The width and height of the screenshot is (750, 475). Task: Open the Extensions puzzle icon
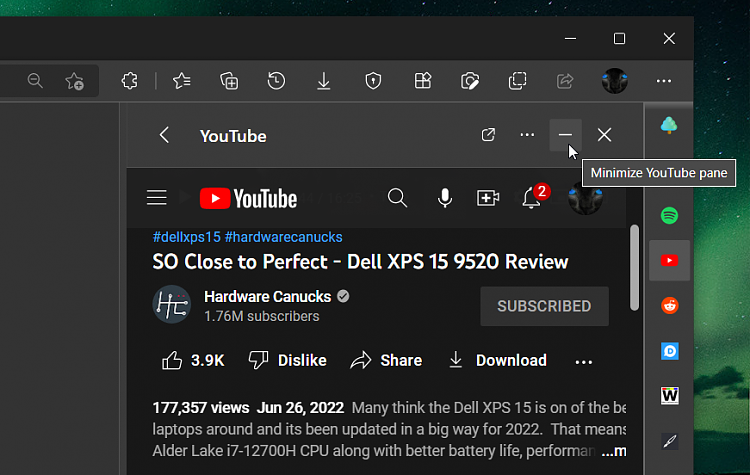pyautogui.click(x=129, y=81)
